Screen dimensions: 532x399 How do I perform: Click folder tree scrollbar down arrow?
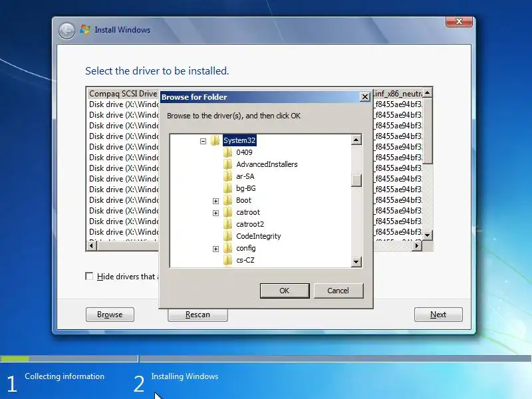(356, 261)
